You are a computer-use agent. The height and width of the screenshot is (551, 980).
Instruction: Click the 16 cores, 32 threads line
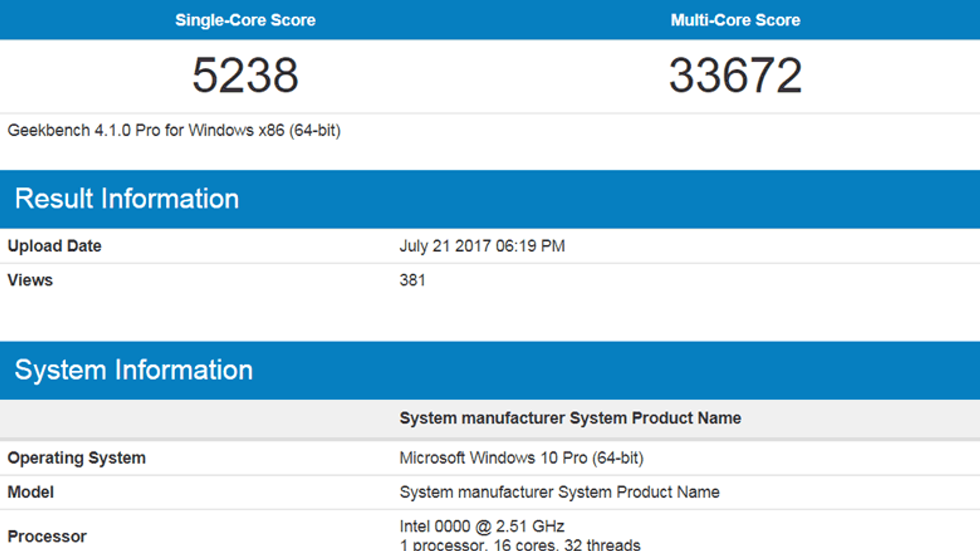[520, 544]
